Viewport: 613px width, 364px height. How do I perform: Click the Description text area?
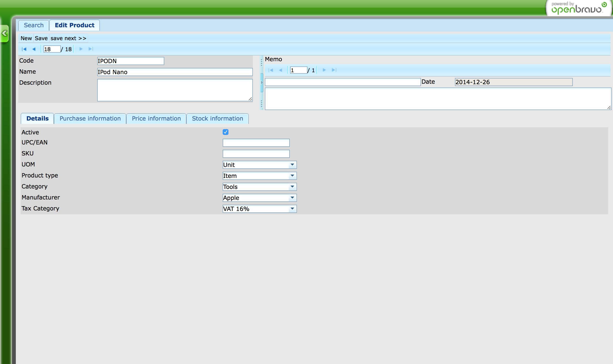tap(175, 90)
